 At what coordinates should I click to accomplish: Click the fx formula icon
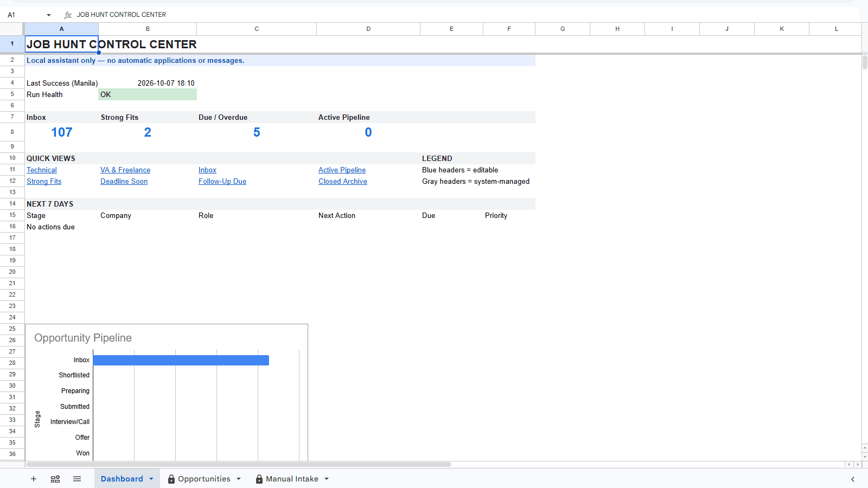(68, 15)
